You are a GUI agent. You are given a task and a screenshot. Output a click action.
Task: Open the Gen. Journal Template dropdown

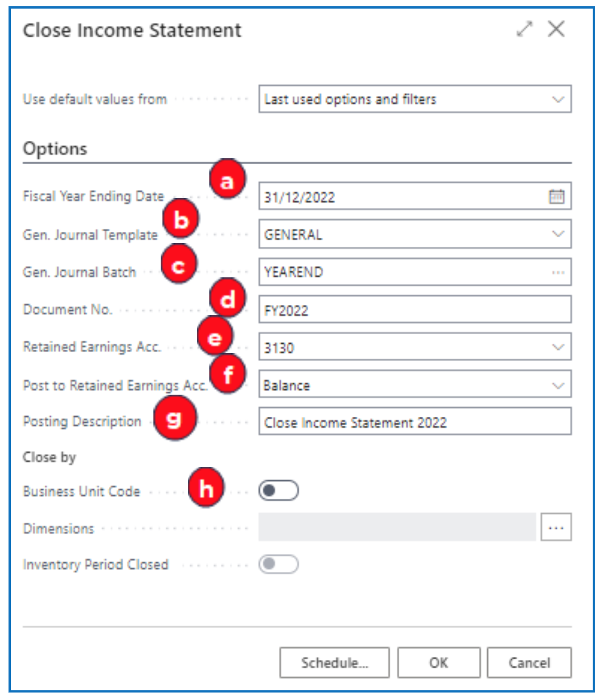click(558, 234)
